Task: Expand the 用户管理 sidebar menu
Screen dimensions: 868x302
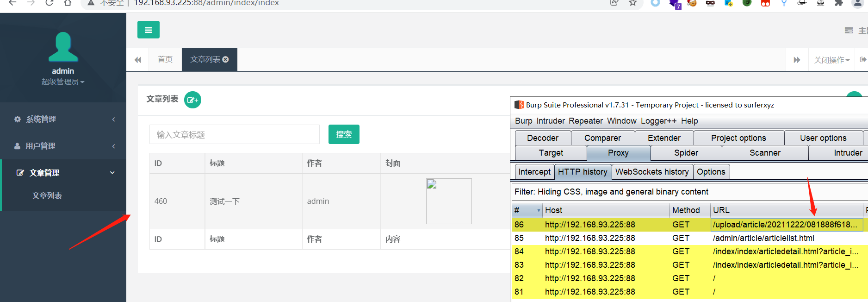Action: [x=63, y=146]
